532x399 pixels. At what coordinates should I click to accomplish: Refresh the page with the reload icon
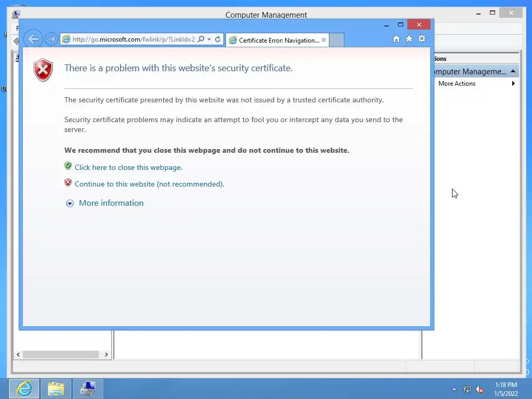tap(218, 39)
